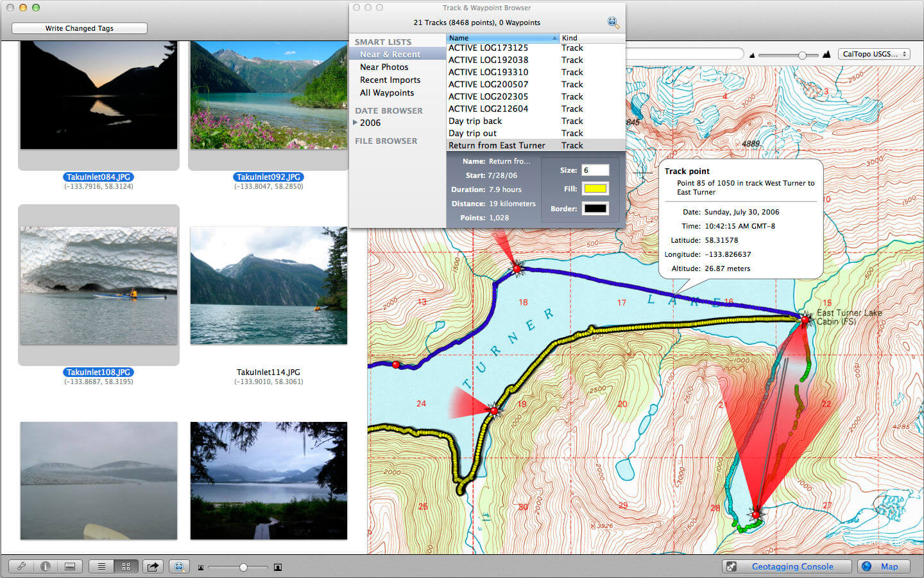The height and width of the screenshot is (578, 924).
Task: Open the CalTopo USGS map source dropdown
Action: tap(875, 54)
